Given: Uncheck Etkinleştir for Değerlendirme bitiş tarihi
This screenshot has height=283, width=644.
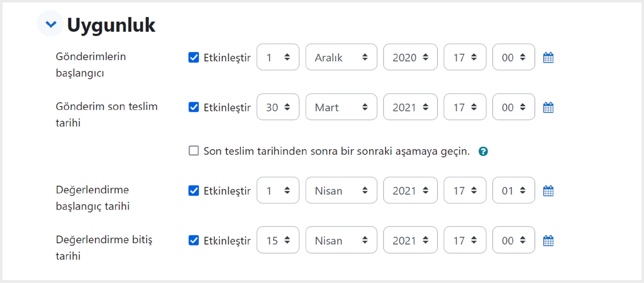Looking at the screenshot, I should pyautogui.click(x=194, y=240).
